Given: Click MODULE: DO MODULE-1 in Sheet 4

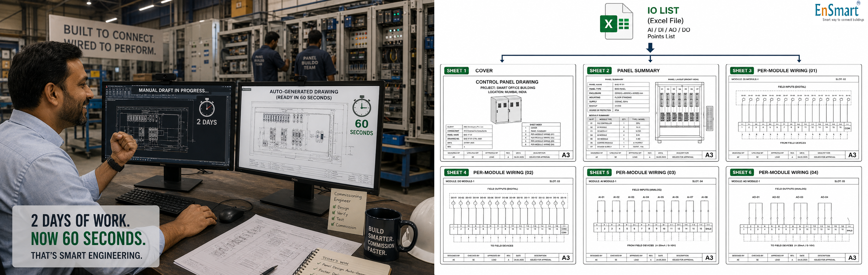Looking at the screenshot, I should [460, 181].
